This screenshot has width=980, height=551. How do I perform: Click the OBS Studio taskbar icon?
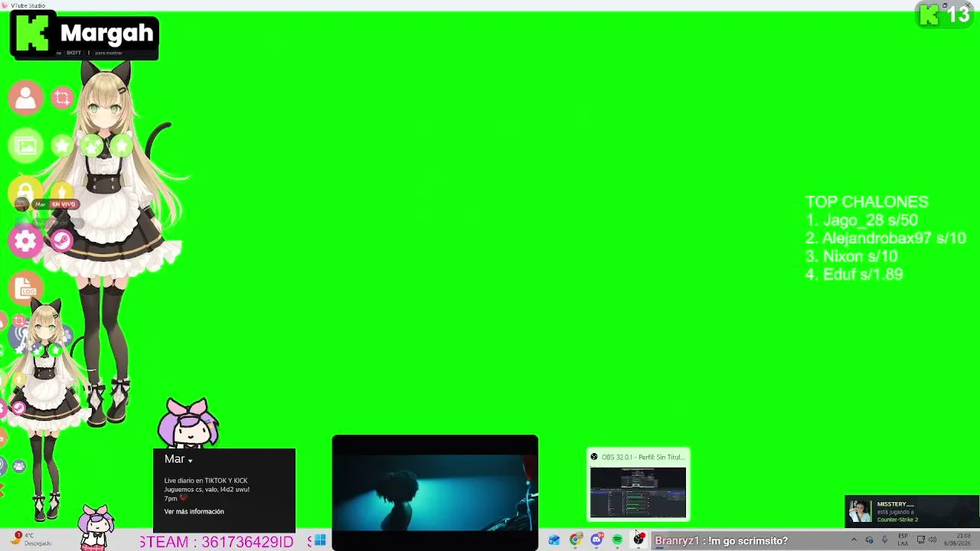[x=639, y=540]
